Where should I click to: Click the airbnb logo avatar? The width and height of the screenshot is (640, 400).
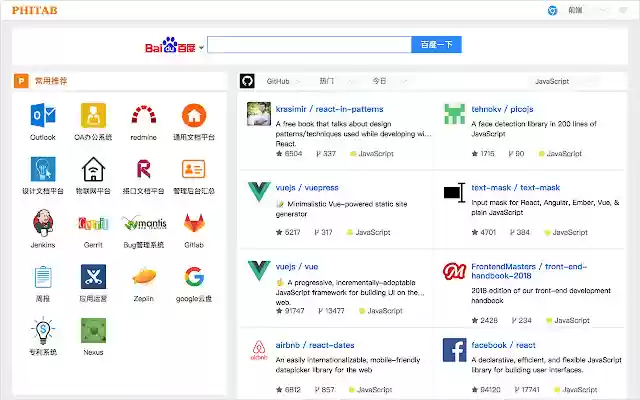coord(259,350)
